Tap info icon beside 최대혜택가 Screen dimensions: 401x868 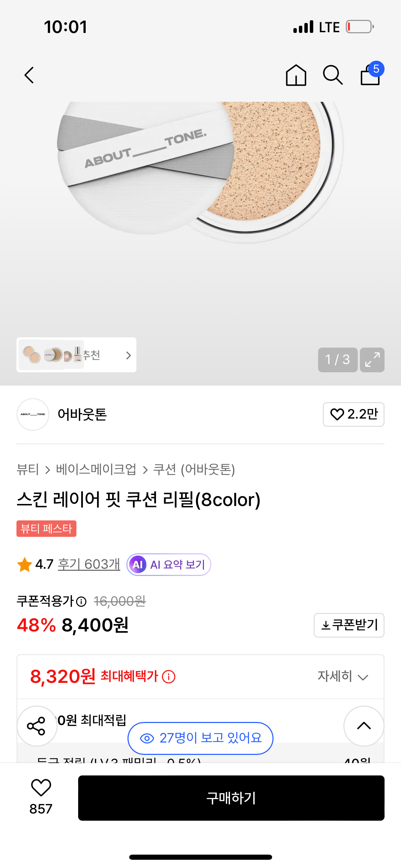[x=169, y=676]
